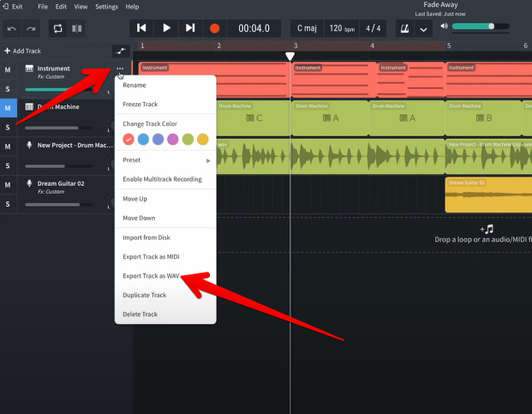This screenshot has width=532, height=414.
Task: Toggle the metronome
Action: click(404, 28)
